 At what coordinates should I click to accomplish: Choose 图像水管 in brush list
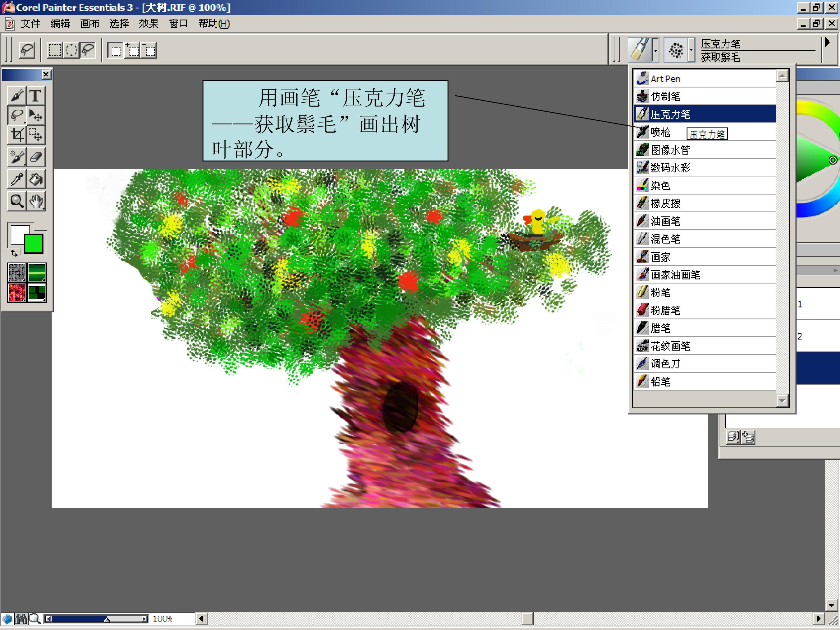click(705, 150)
